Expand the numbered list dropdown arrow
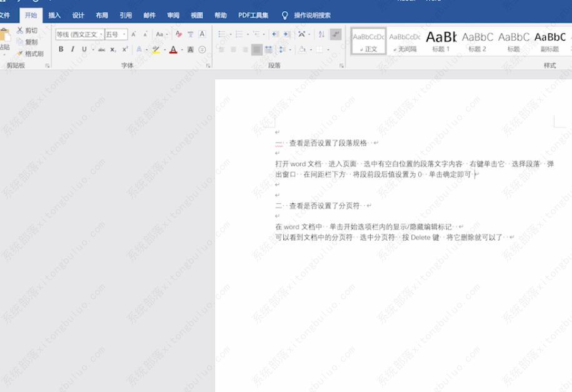This screenshot has width=572, height=392. coord(248,34)
